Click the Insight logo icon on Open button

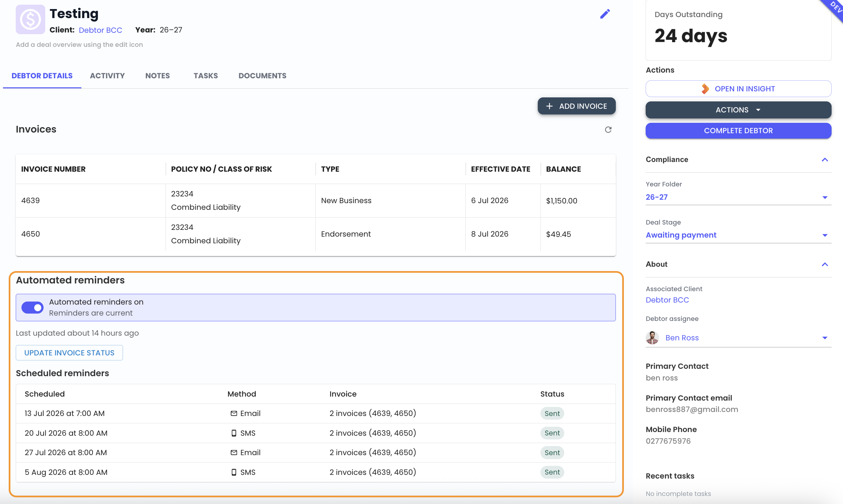coord(705,89)
